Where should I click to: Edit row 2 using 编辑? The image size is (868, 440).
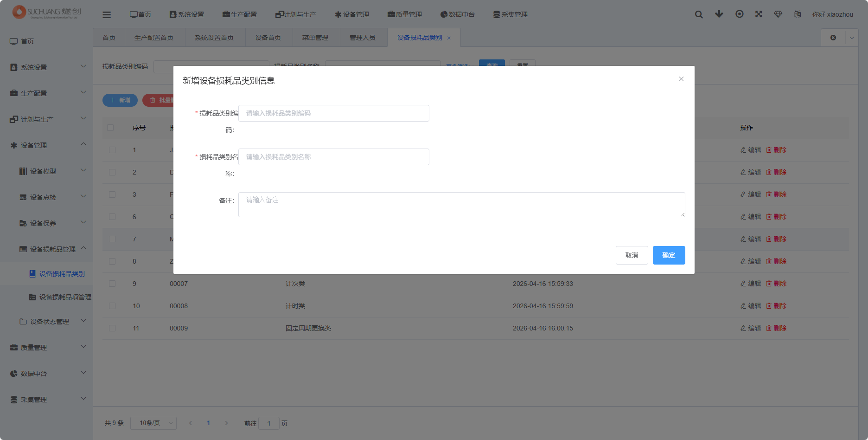751,172
